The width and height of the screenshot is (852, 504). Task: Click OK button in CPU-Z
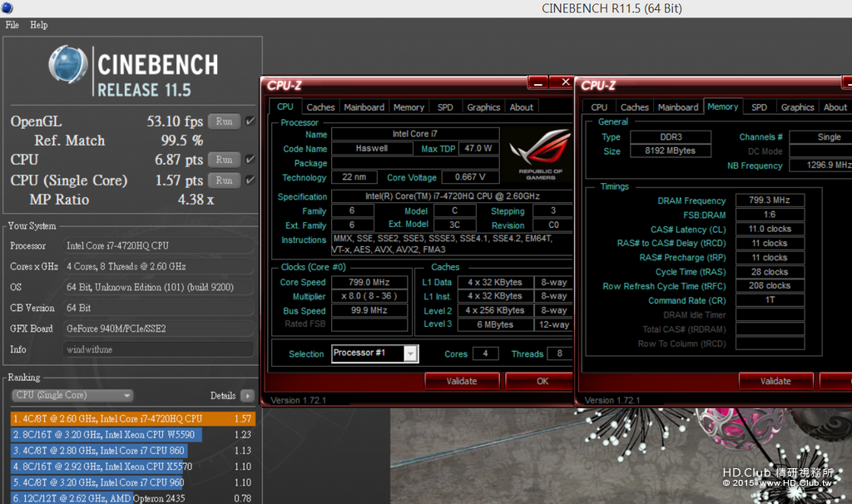tap(542, 381)
